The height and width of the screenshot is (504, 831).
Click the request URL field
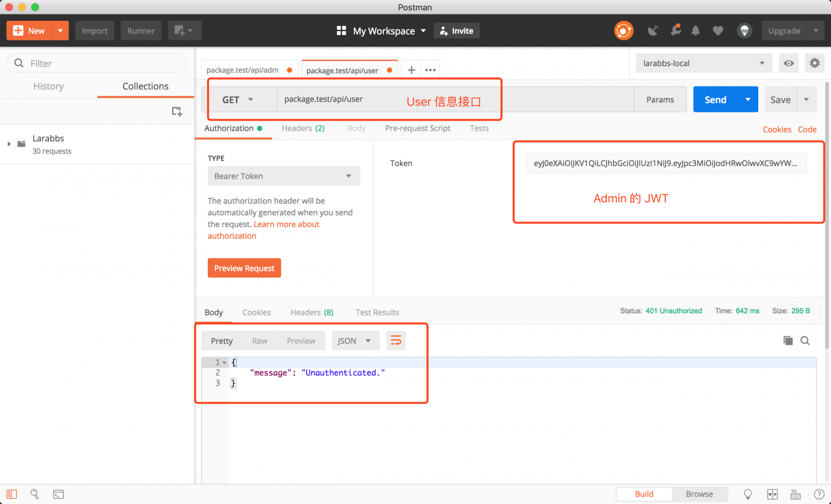pos(455,99)
